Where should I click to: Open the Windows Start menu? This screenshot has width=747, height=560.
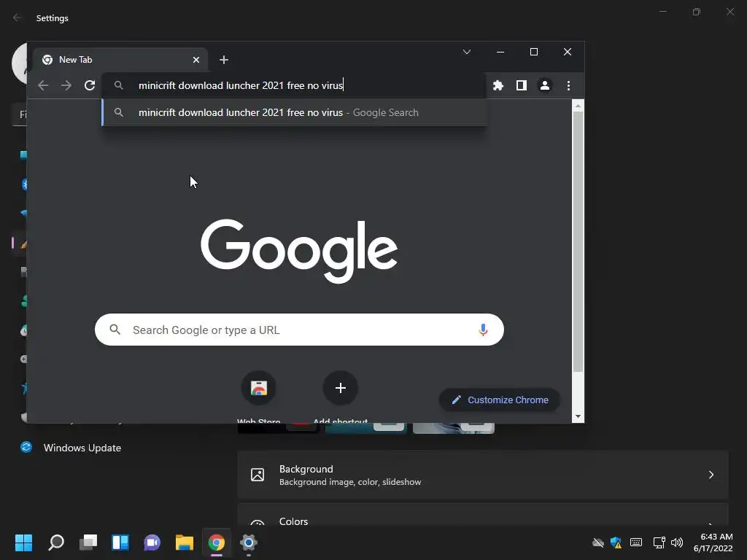pyautogui.click(x=23, y=542)
